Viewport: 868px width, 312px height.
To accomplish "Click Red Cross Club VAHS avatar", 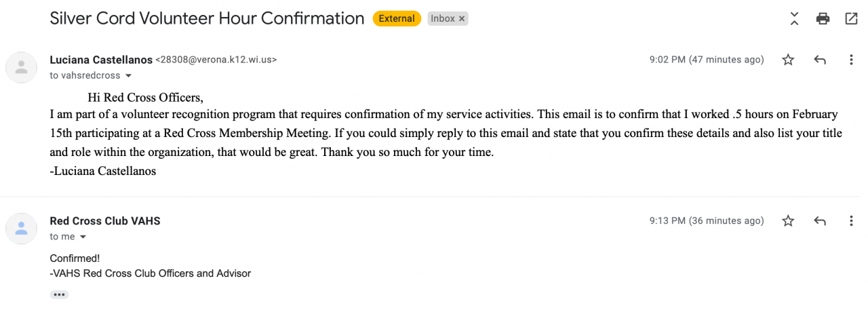I will pos(21,229).
